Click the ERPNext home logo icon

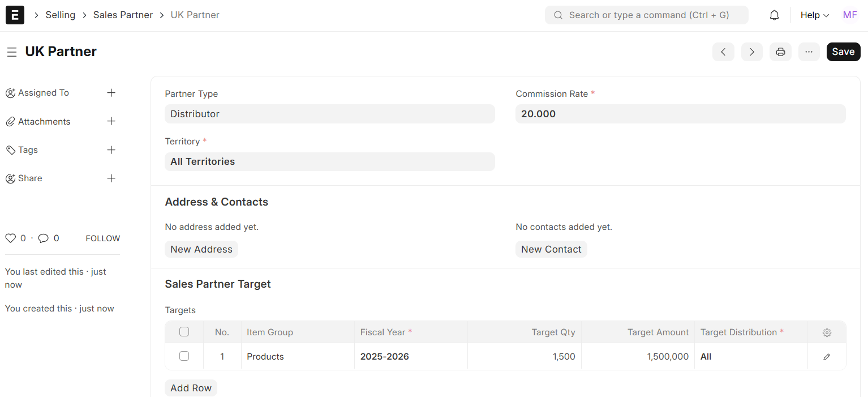pyautogui.click(x=15, y=15)
